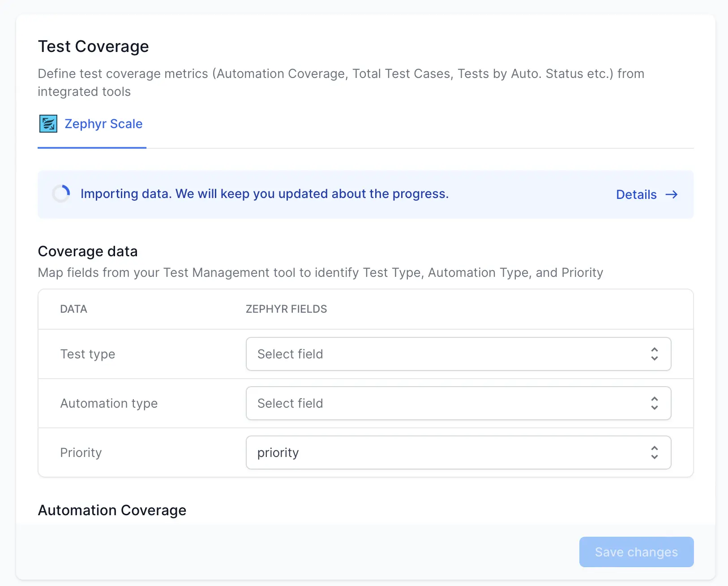
Task: Click the Test type up-down chevron icon
Action: coord(654,354)
